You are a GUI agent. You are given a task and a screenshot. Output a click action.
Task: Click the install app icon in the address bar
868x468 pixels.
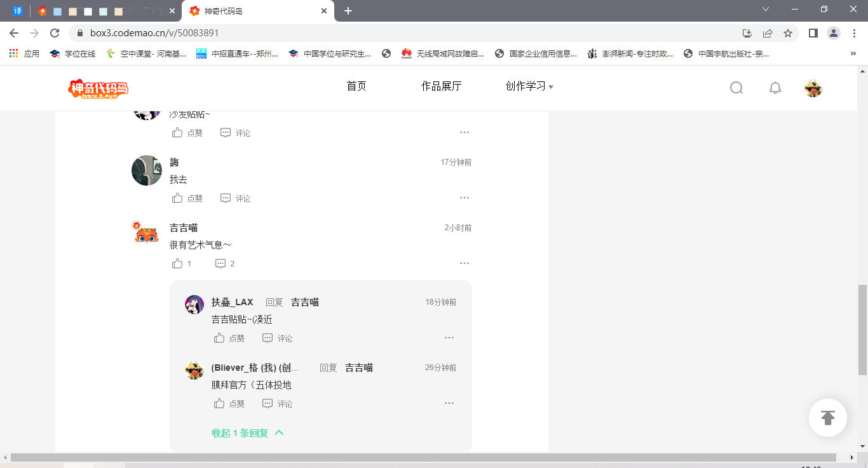point(747,33)
